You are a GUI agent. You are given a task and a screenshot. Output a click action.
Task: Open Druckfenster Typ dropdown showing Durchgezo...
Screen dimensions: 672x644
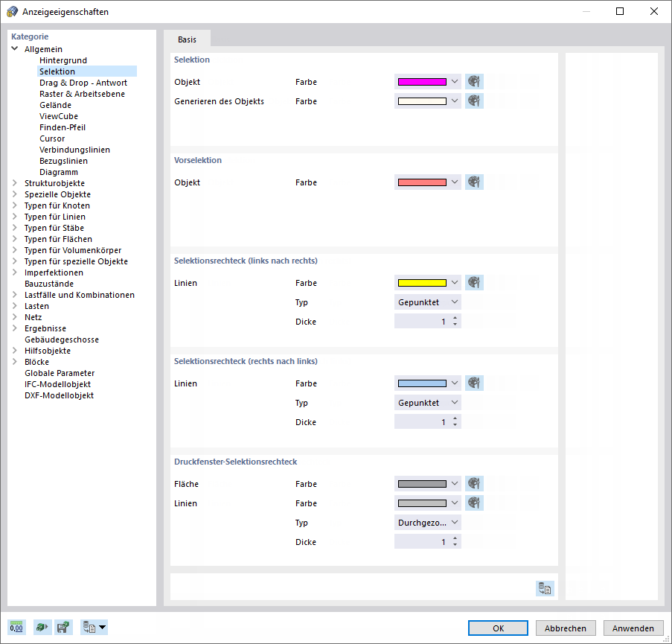[x=428, y=522]
